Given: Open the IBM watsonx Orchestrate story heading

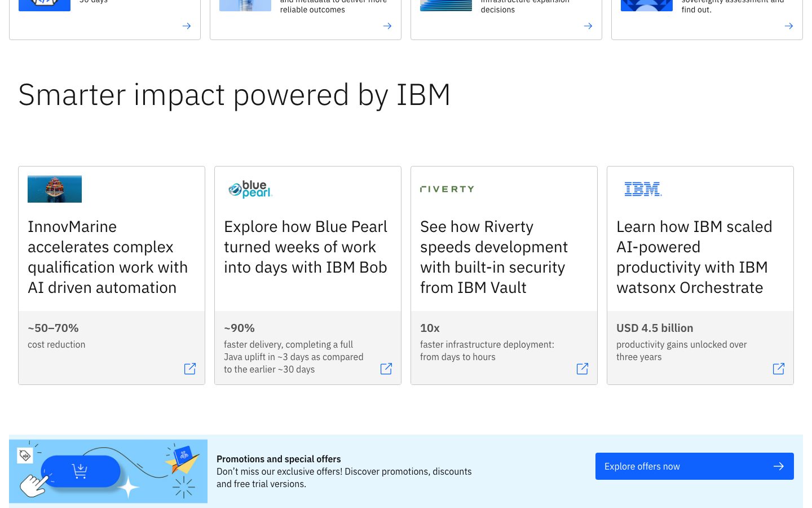Looking at the screenshot, I should pos(694,257).
